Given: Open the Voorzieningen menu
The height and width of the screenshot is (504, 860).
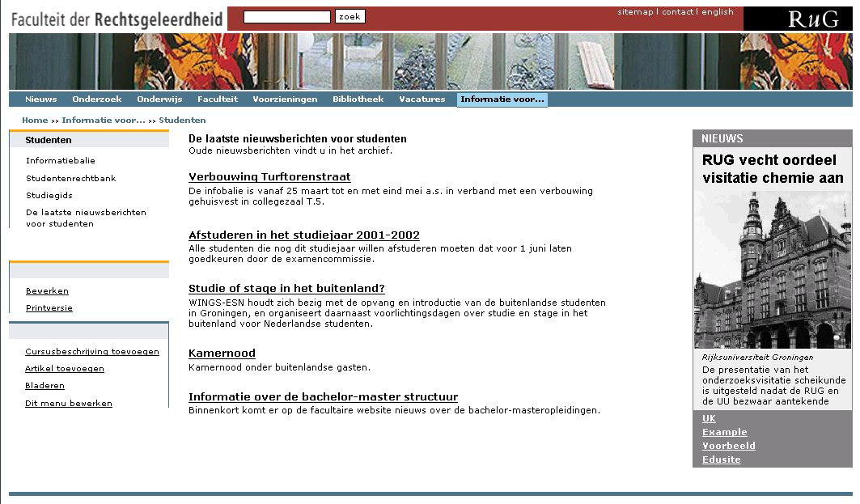Looking at the screenshot, I should click(286, 100).
